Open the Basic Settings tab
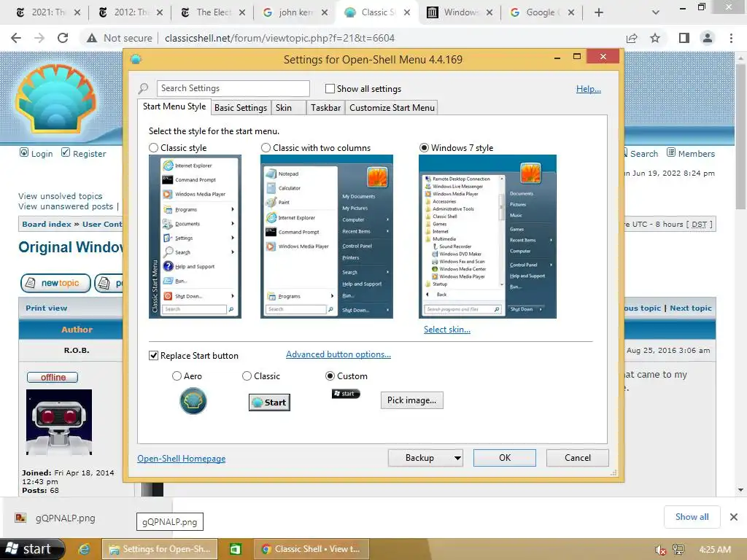 pyautogui.click(x=241, y=108)
